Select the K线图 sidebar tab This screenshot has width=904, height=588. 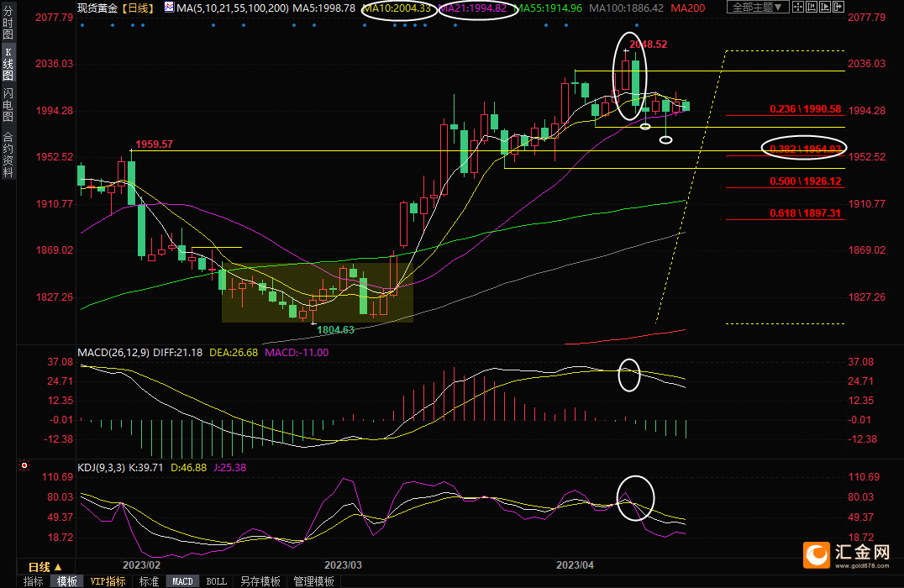8,63
